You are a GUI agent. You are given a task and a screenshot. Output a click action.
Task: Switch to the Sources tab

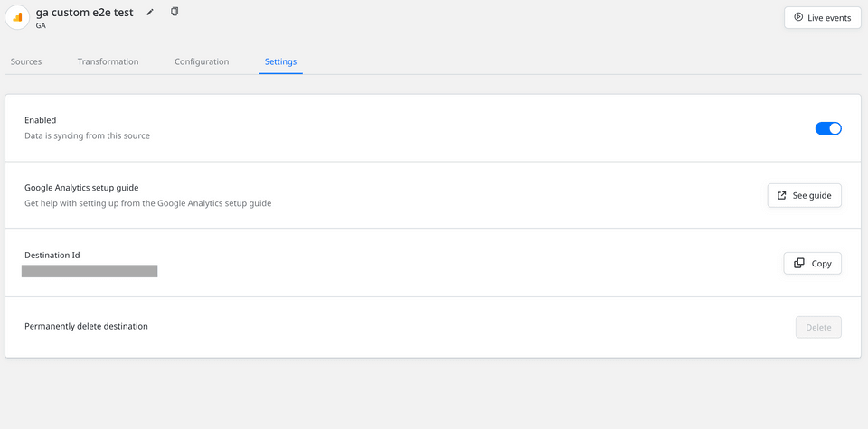[26, 61]
